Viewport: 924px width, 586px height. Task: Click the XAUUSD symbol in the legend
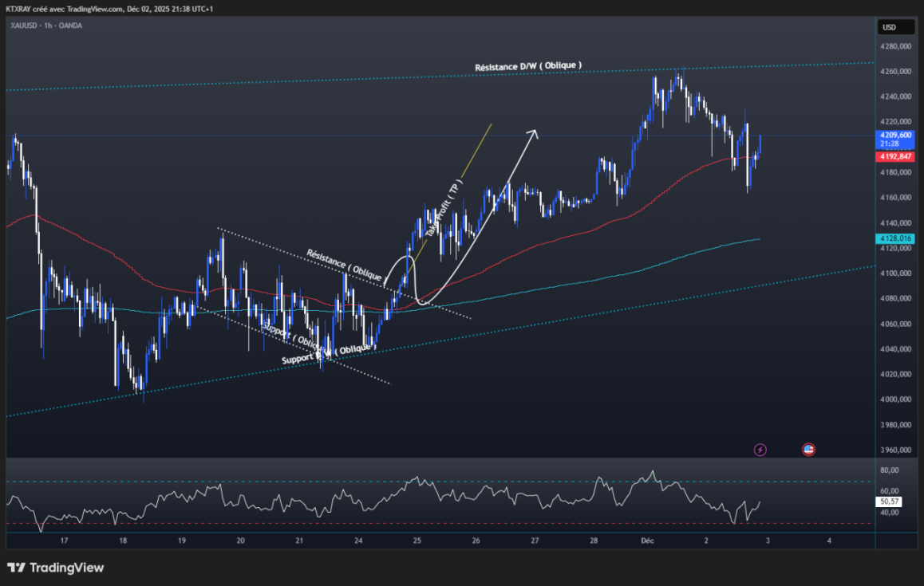(x=22, y=26)
